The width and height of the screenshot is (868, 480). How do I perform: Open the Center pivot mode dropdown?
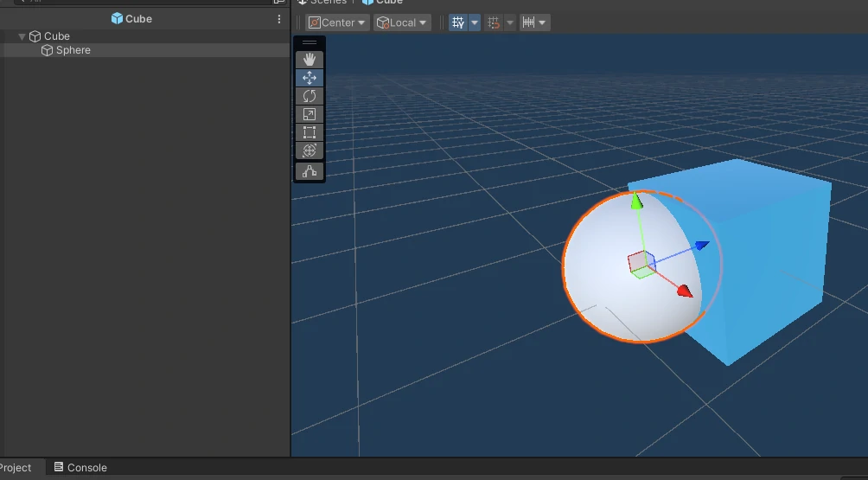coord(337,22)
